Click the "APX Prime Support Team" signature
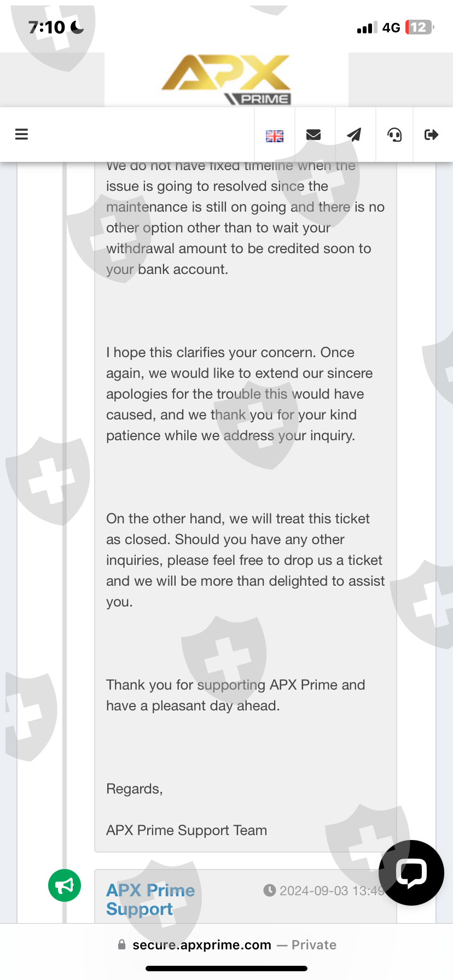This screenshot has width=453, height=980. [187, 830]
